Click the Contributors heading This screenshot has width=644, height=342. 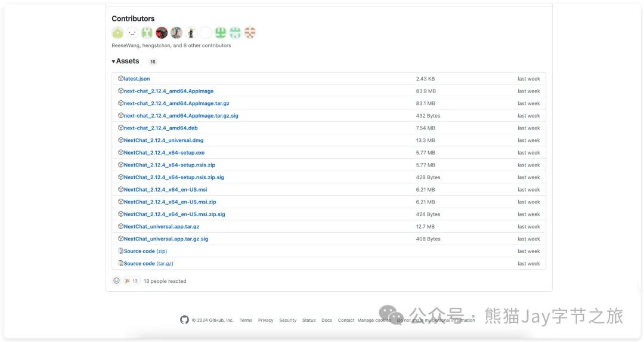pos(133,19)
